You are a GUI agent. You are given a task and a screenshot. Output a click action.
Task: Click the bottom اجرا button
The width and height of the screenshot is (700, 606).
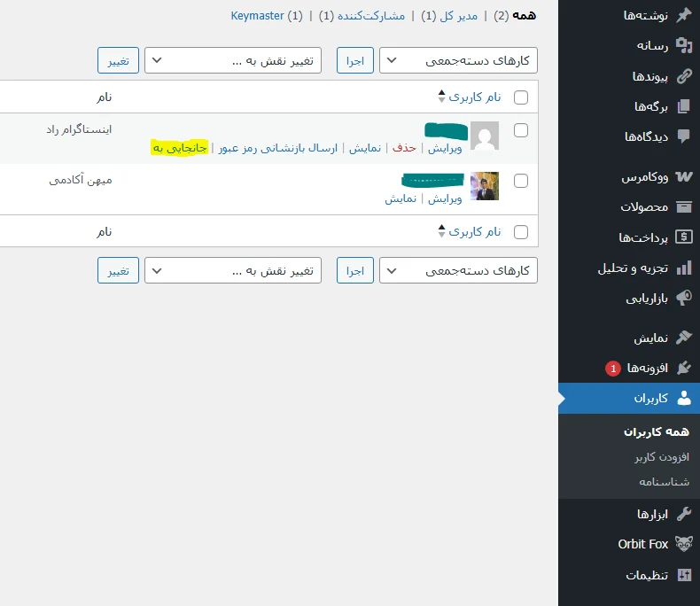[355, 270]
